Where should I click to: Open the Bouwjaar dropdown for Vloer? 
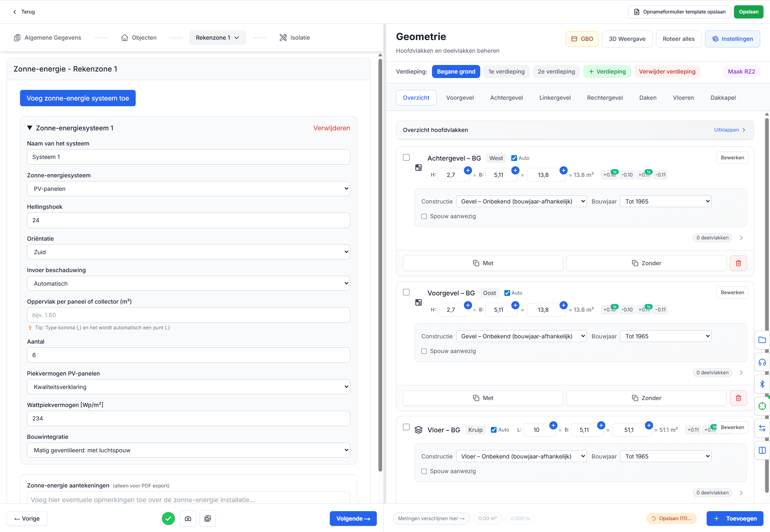[665, 456]
